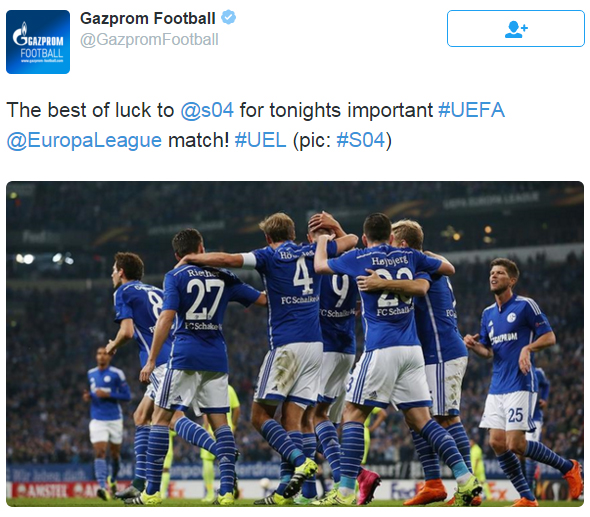Screen dimensions: 590x517
Task: Click the follow user button
Action: coord(515,29)
